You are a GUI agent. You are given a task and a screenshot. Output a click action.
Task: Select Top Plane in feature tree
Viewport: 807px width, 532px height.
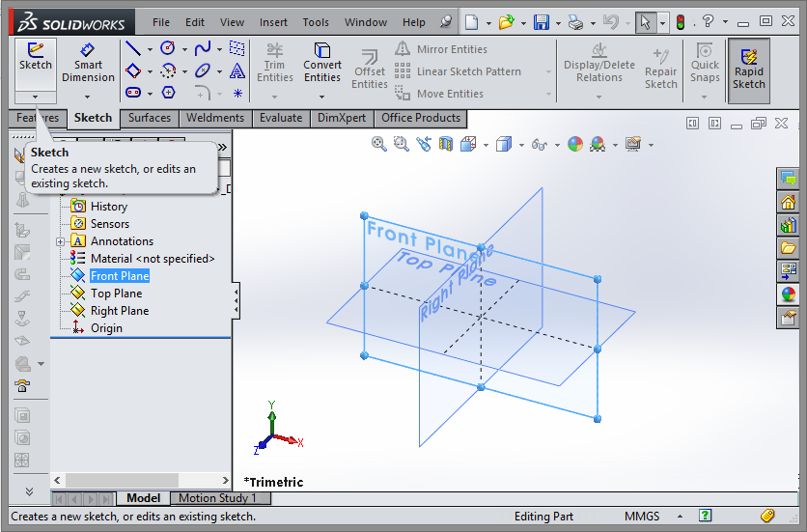[116, 294]
